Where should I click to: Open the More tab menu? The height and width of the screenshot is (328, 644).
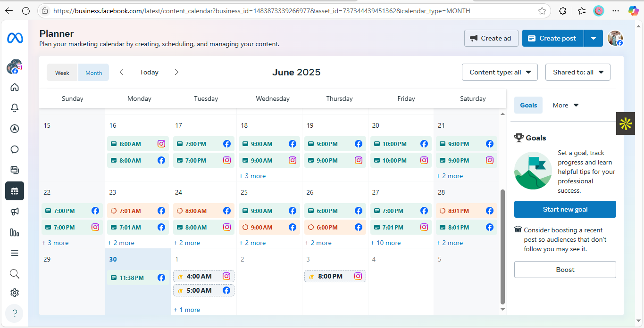[x=565, y=105]
